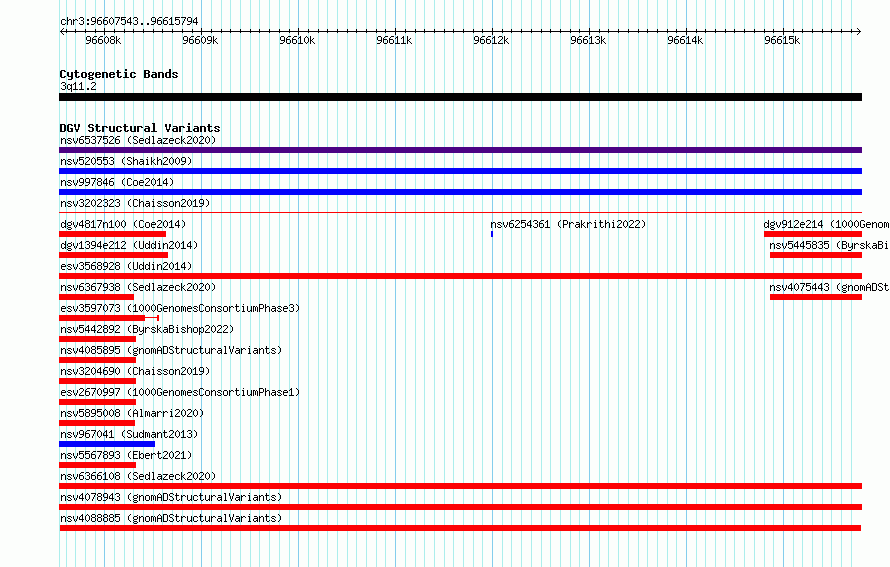Select nsv5567893 (Ebert2021) label
This screenshot has width=890, height=567.
coord(126,455)
